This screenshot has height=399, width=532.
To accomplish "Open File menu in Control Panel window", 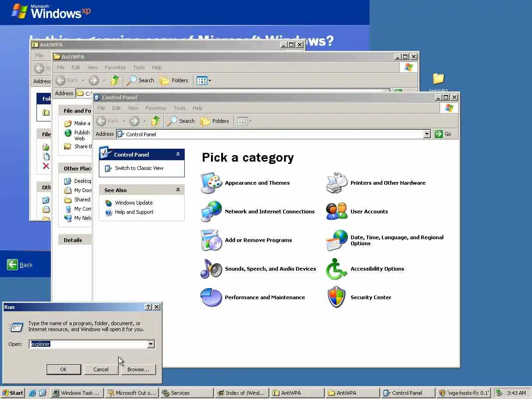I will [101, 108].
